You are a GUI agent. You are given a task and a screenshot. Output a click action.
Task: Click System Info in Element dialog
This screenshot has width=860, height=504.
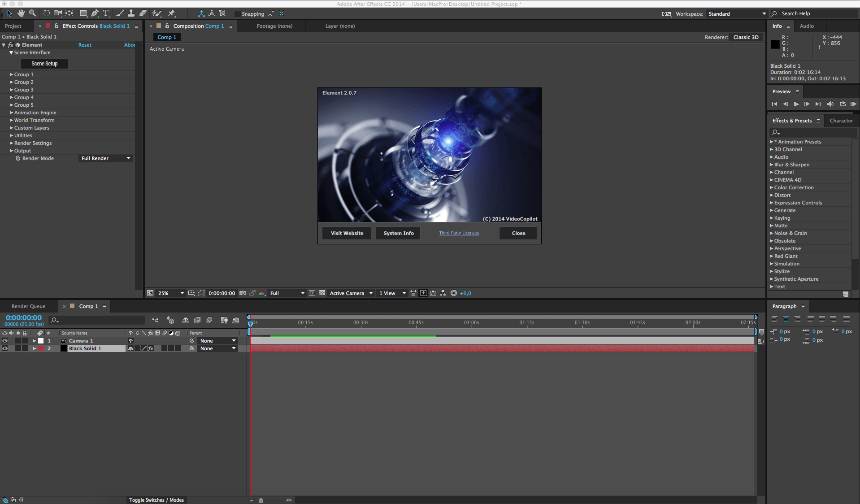[399, 233]
